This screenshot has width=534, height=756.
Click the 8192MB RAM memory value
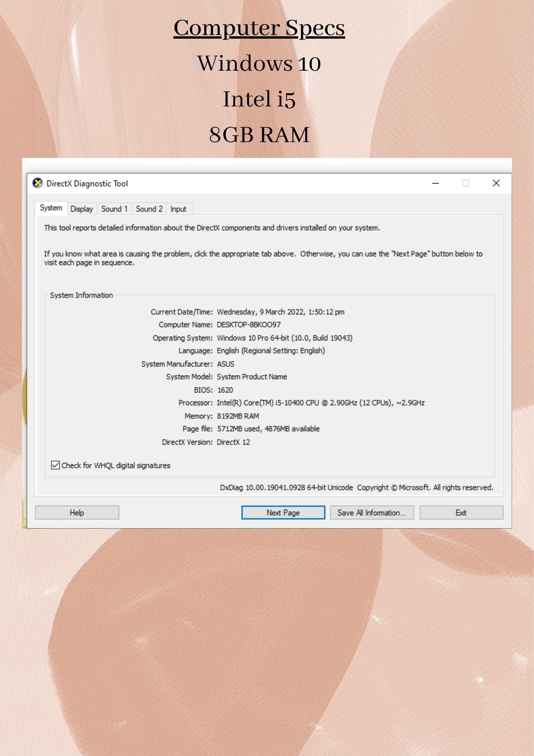[x=238, y=416]
